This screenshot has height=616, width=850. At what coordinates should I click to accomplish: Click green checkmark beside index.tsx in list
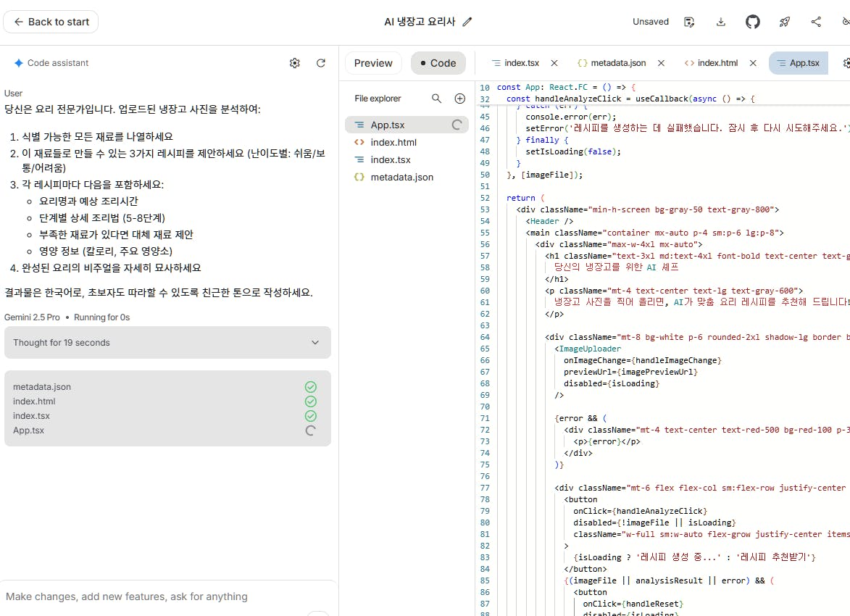point(311,416)
